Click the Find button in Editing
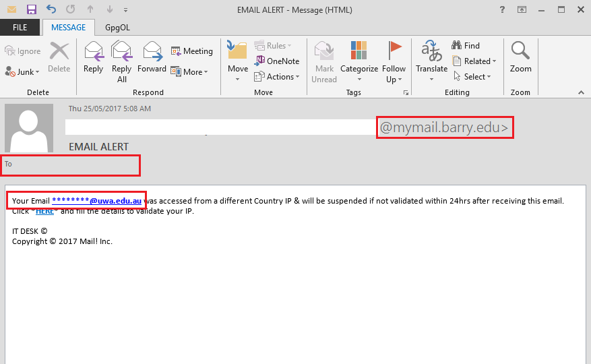This screenshot has height=364, width=591. click(x=466, y=45)
